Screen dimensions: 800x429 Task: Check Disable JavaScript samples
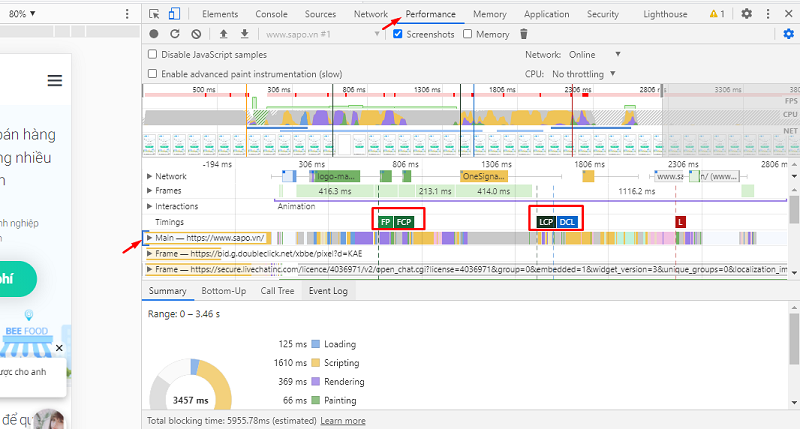(x=153, y=55)
